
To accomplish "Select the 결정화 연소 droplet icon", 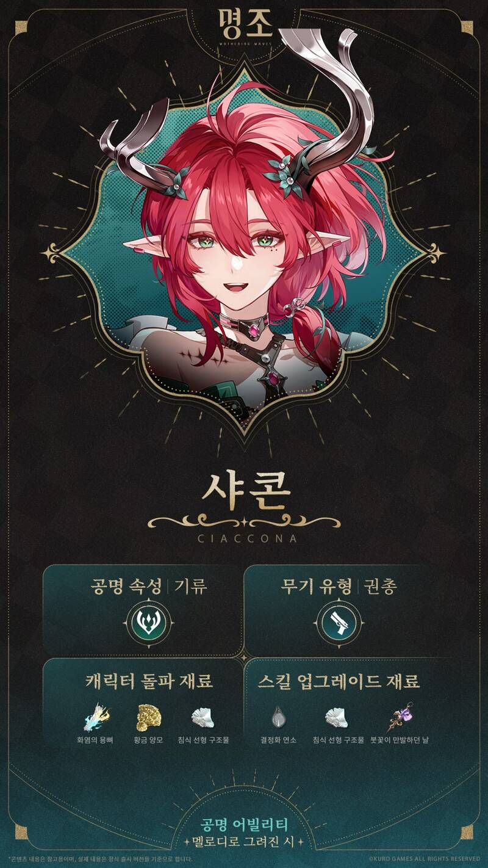I will point(278,718).
